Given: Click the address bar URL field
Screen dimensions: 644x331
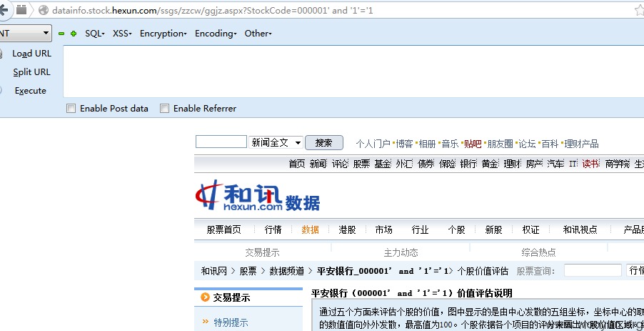Looking at the screenshot, I should coord(337,10).
